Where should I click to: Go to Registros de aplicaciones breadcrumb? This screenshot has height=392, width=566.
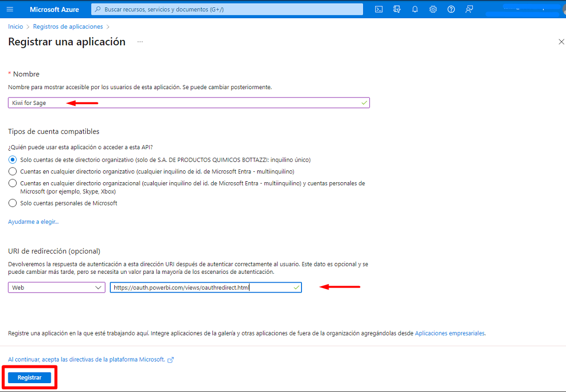tap(68, 27)
